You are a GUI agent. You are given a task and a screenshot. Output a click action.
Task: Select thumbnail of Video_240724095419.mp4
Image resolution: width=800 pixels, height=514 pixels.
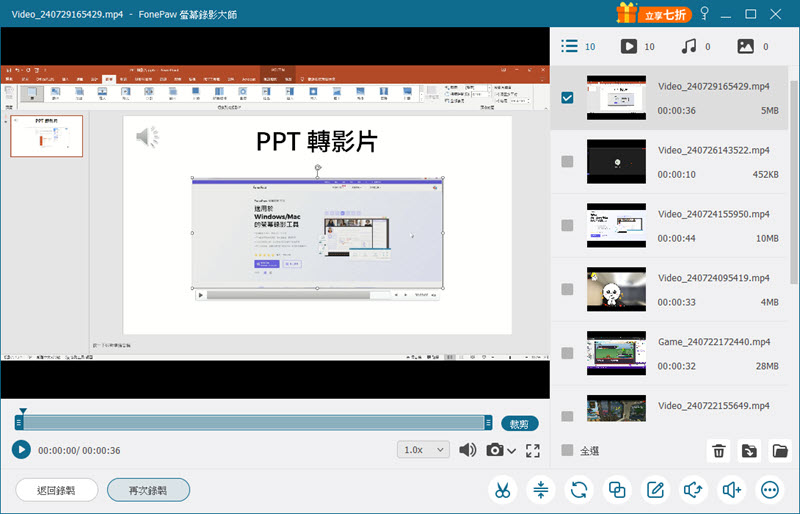616,289
